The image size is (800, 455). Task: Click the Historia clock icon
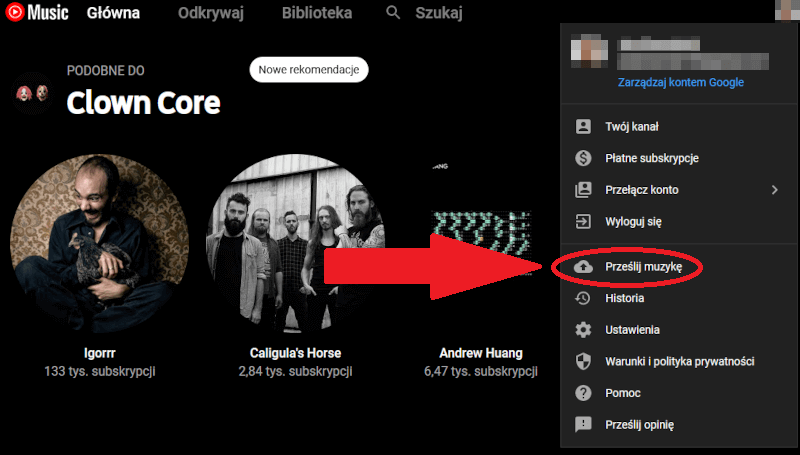583,298
